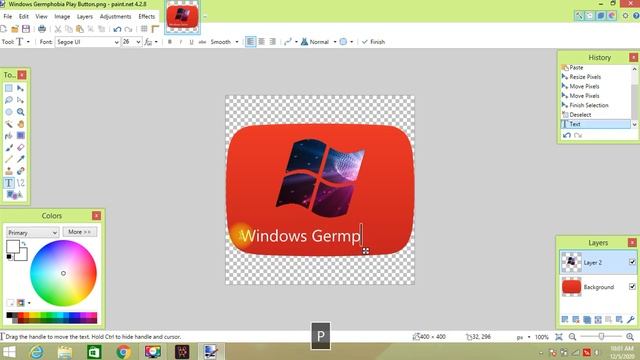Select the Magic Wand tool
The image size is (640, 360).
(x=9, y=124)
